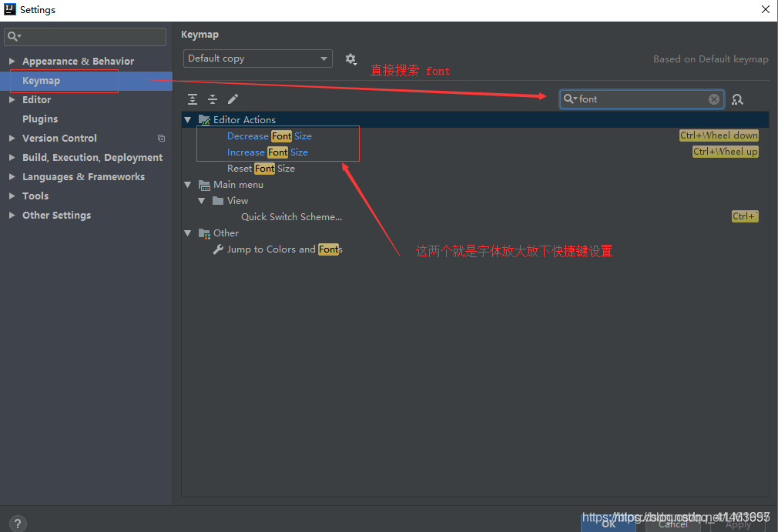Image resolution: width=778 pixels, height=532 pixels.
Task: Click the Main menu folder icon
Action: (x=204, y=185)
